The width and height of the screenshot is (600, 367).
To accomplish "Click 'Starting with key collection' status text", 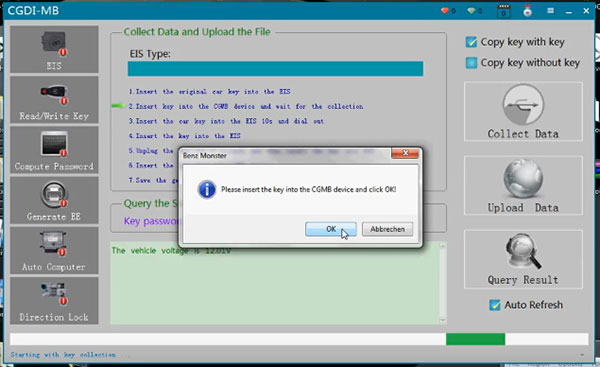I will [63, 355].
